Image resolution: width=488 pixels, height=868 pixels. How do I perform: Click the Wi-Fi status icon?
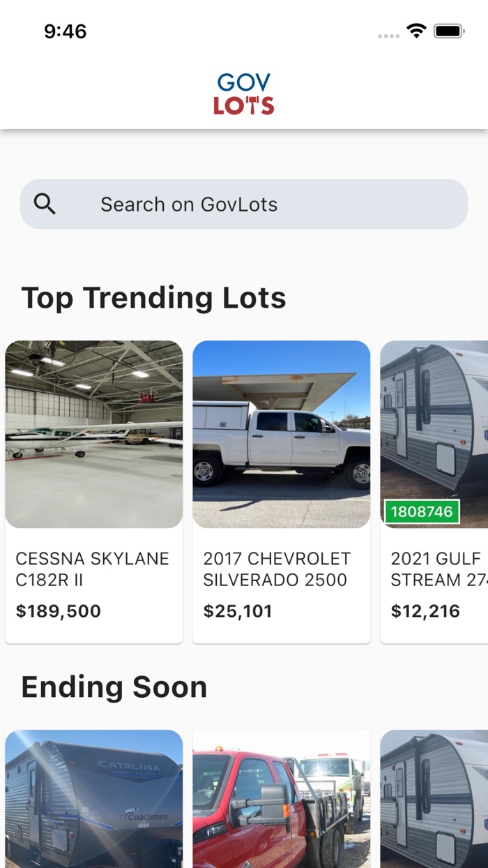416,30
